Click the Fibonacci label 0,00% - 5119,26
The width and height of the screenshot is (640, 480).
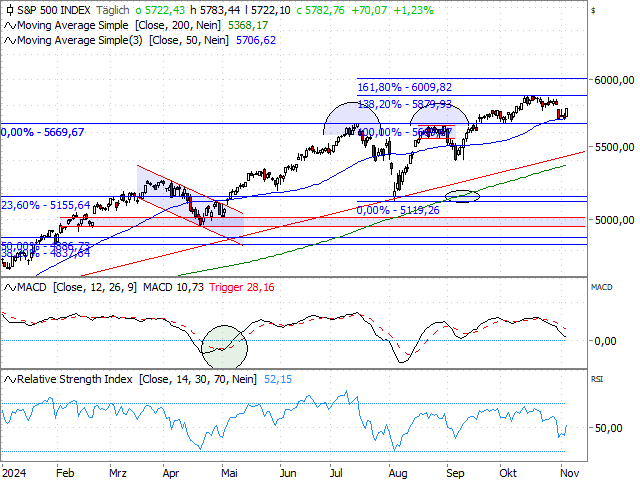pos(398,210)
